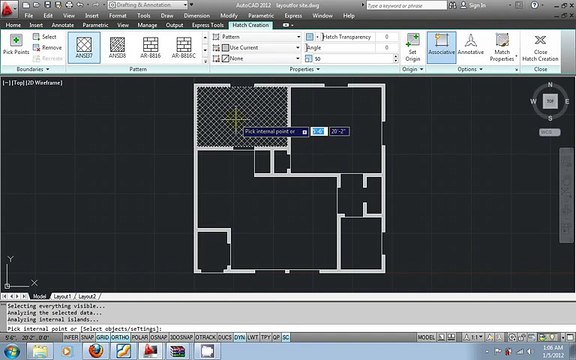
Task: Click the Sign In link
Action: pos(477,6)
